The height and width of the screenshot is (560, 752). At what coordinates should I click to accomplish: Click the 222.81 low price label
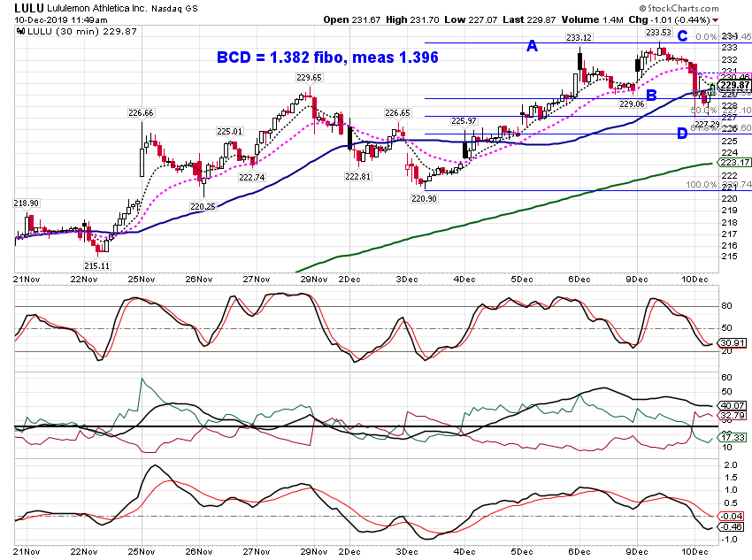pos(357,177)
